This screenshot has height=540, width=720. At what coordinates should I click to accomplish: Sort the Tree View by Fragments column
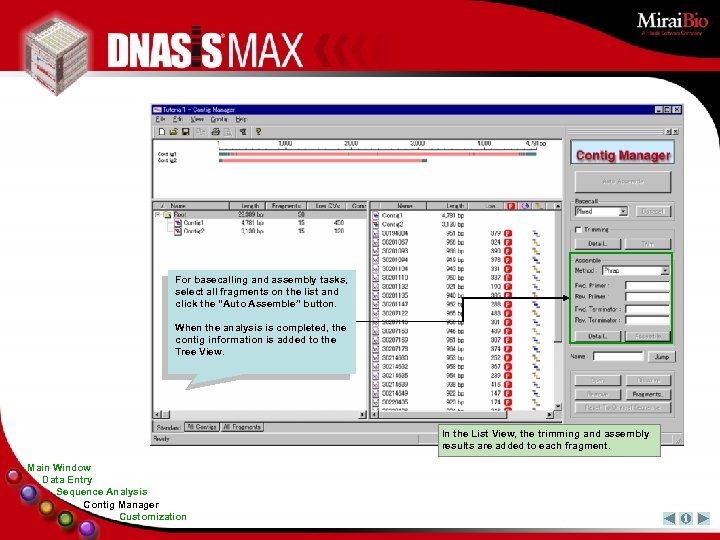[286, 206]
